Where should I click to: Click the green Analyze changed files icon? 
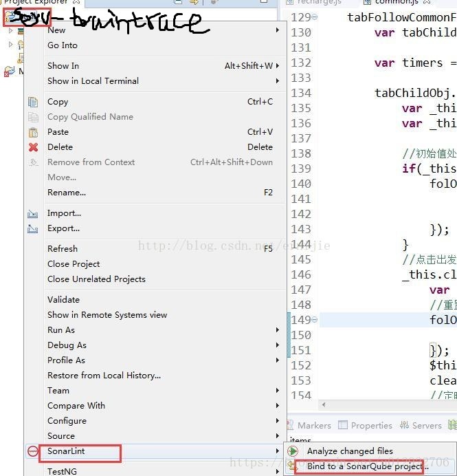(293, 451)
